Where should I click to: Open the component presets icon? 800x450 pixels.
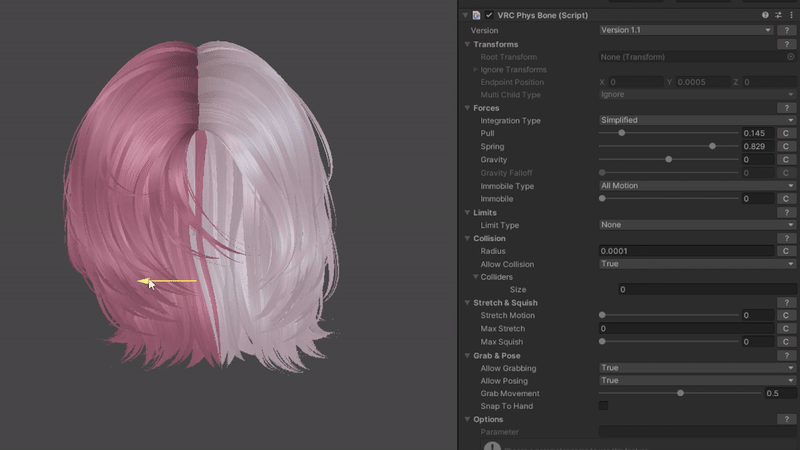pos(778,16)
